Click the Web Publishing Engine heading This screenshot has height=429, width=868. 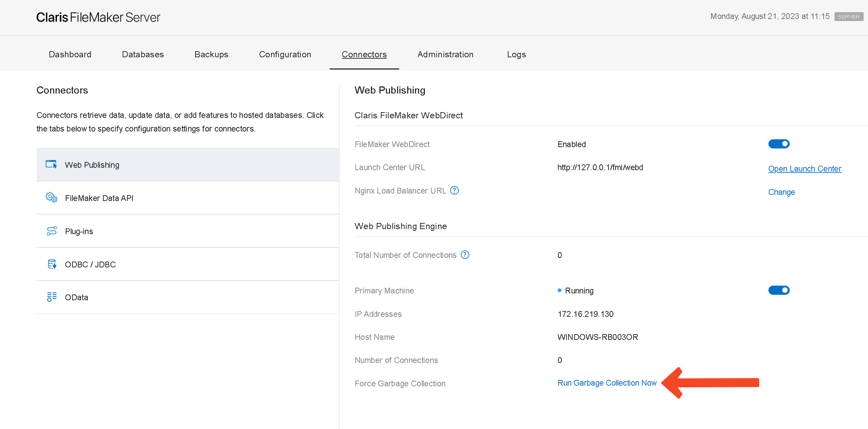pos(400,226)
